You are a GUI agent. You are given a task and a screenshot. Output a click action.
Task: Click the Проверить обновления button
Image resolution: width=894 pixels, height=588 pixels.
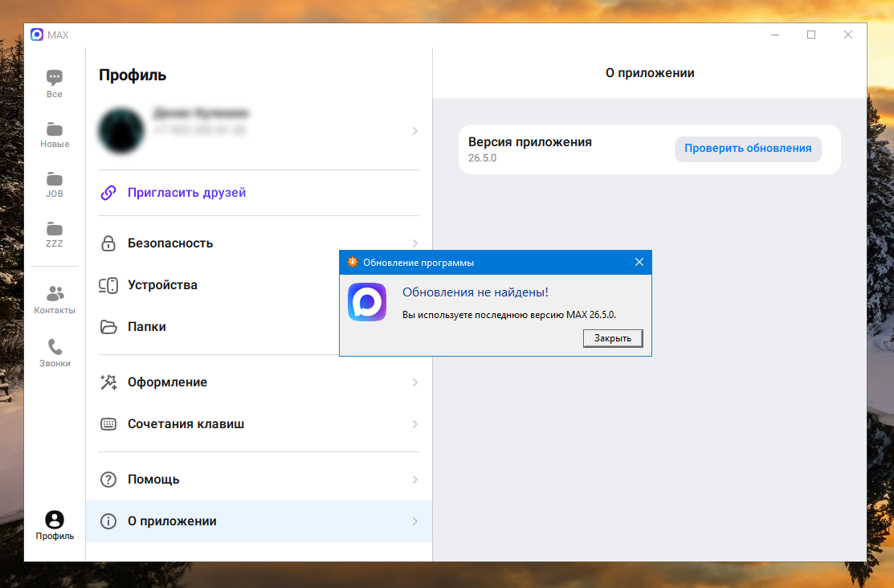pyautogui.click(x=748, y=149)
